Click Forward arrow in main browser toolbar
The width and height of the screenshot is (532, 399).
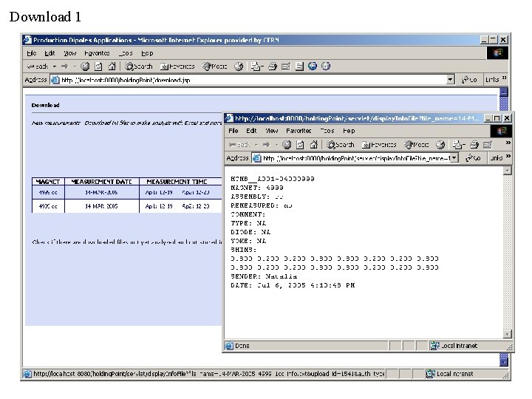(65, 66)
